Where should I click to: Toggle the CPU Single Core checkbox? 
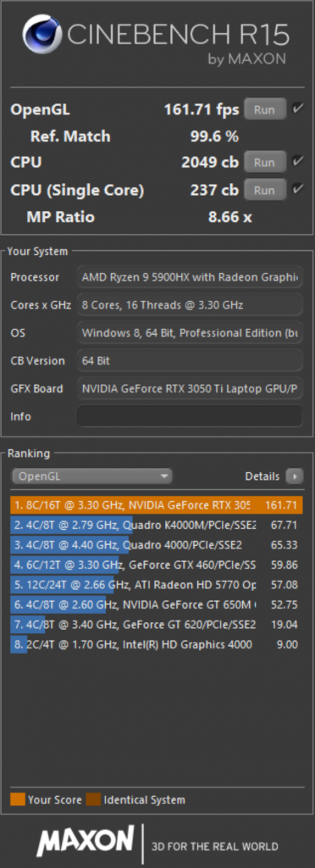pos(298,189)
